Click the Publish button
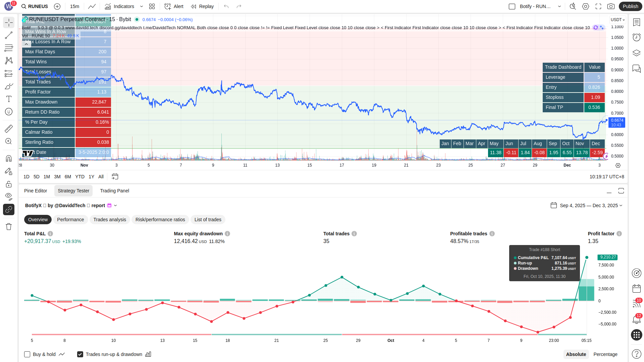 (x=630, y=6)
